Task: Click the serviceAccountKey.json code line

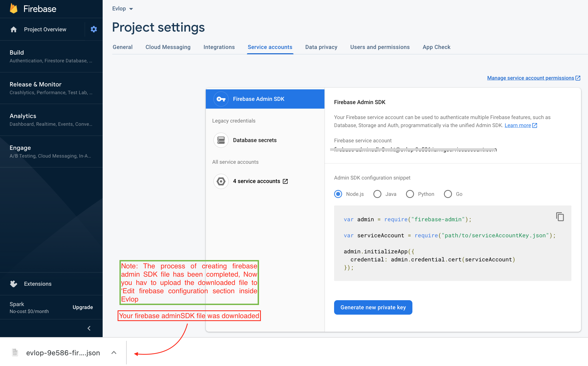Action: pos(450,235)
